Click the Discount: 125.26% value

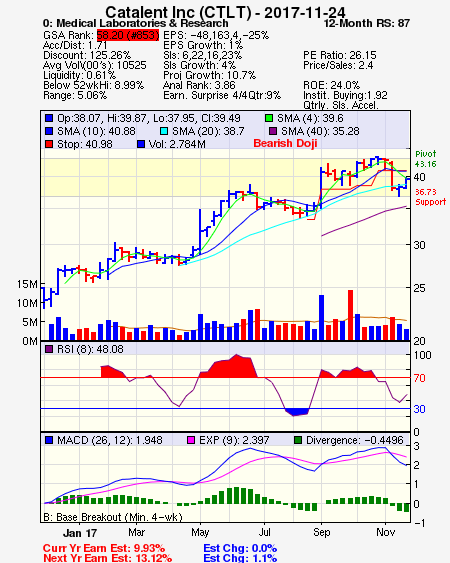coord(87,55)
